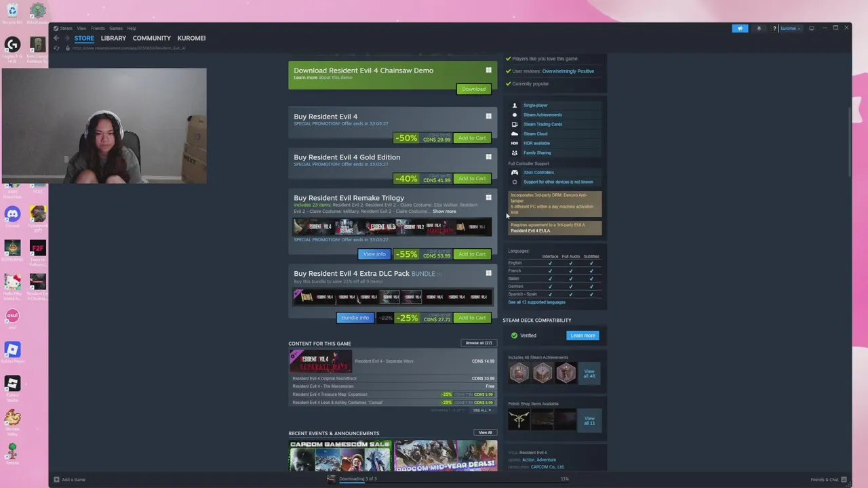The image size is (868, 488).
Task: Open Capcom Gamescom Sale event thumbnail
Action: 340,455
